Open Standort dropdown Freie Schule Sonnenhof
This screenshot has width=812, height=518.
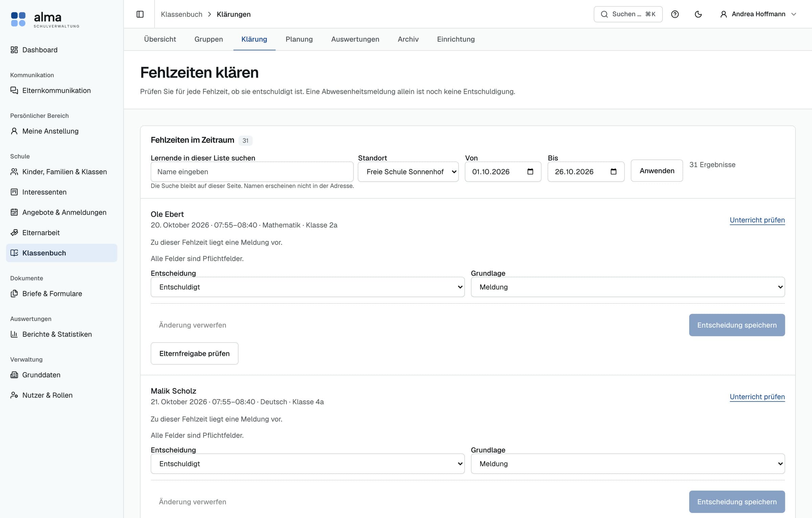pos(408,172)
